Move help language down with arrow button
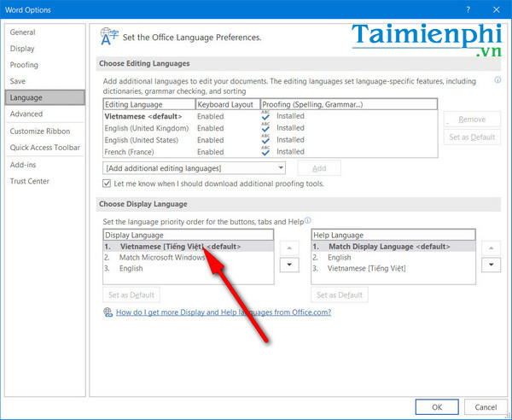512x420 pixels. [492, 265]
